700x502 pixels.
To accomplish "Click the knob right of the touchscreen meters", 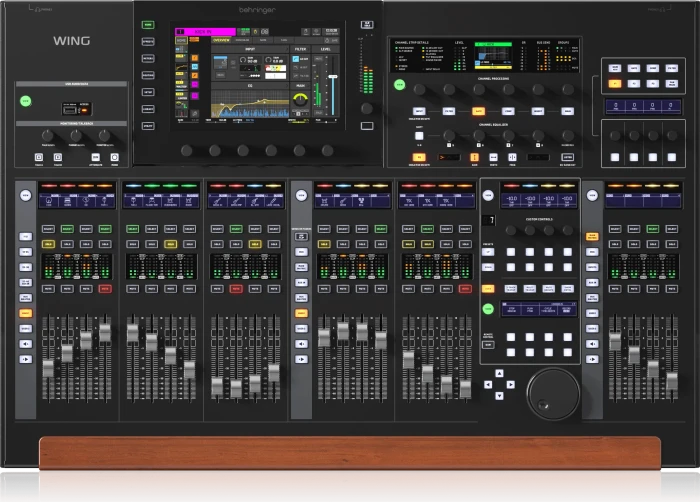I will pyautogui.click(x=367, y=108).
